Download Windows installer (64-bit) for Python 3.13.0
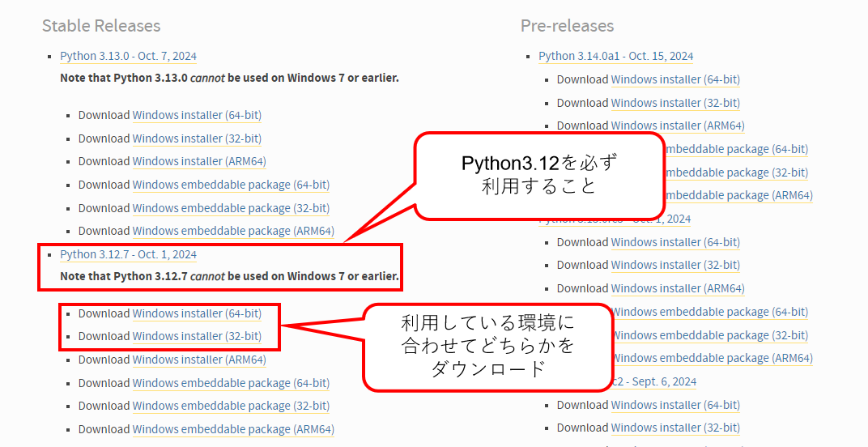868x447 pixels. coord(197,115)
